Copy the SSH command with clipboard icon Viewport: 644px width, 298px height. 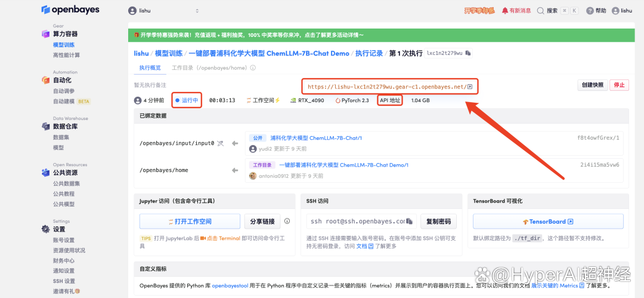410,222
